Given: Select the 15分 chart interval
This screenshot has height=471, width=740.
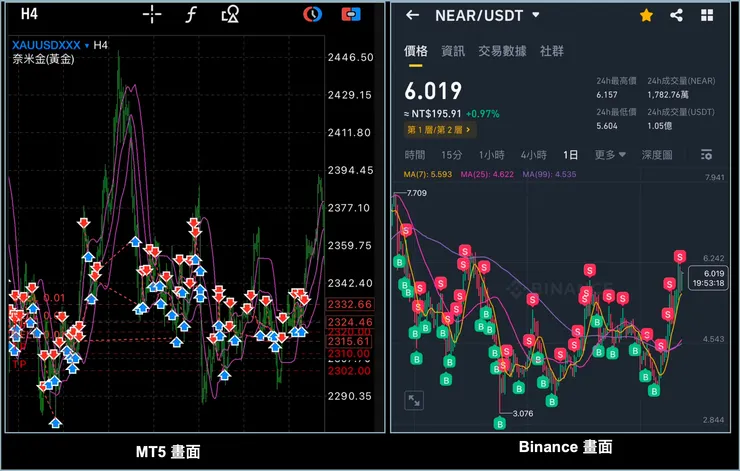Looking at the screenshot, I should [x=452, y=155].
